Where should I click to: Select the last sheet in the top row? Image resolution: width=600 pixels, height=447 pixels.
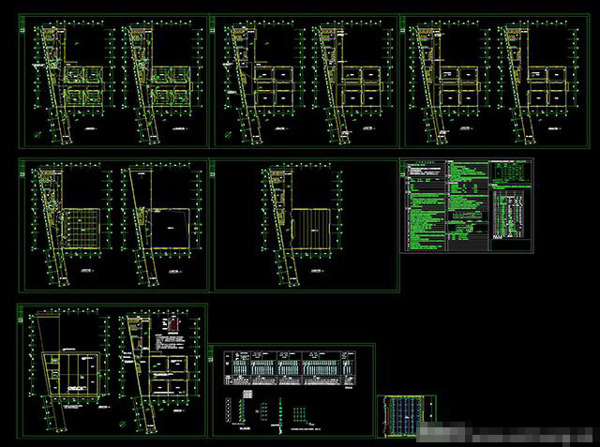(495, 81)
